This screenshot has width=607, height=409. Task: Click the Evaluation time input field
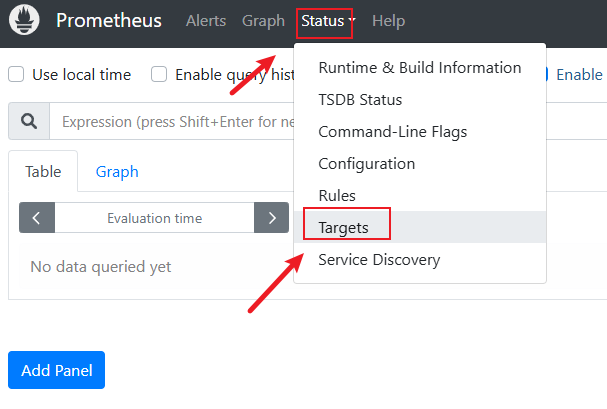point(154,217)
